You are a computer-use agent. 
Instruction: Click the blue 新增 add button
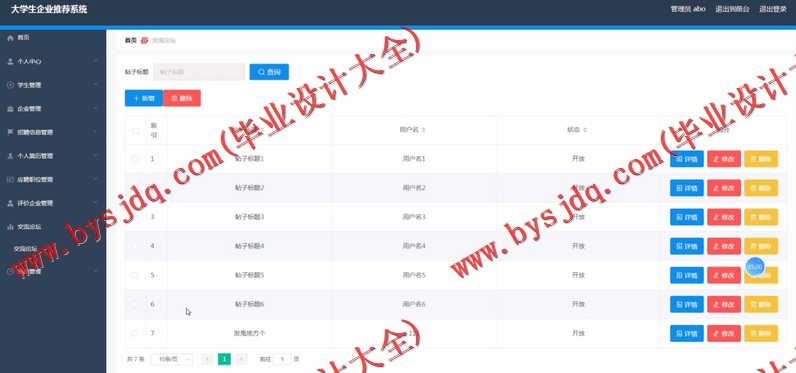point(144,98)
